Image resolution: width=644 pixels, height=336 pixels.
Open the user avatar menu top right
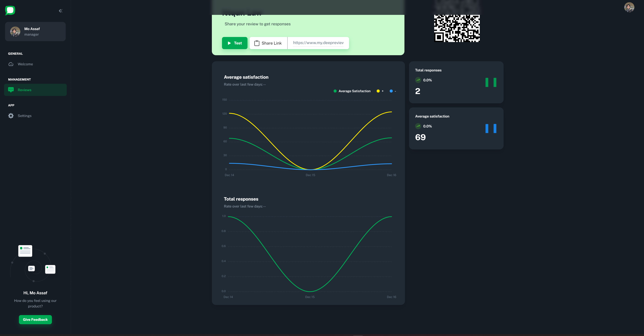point(629,7)
